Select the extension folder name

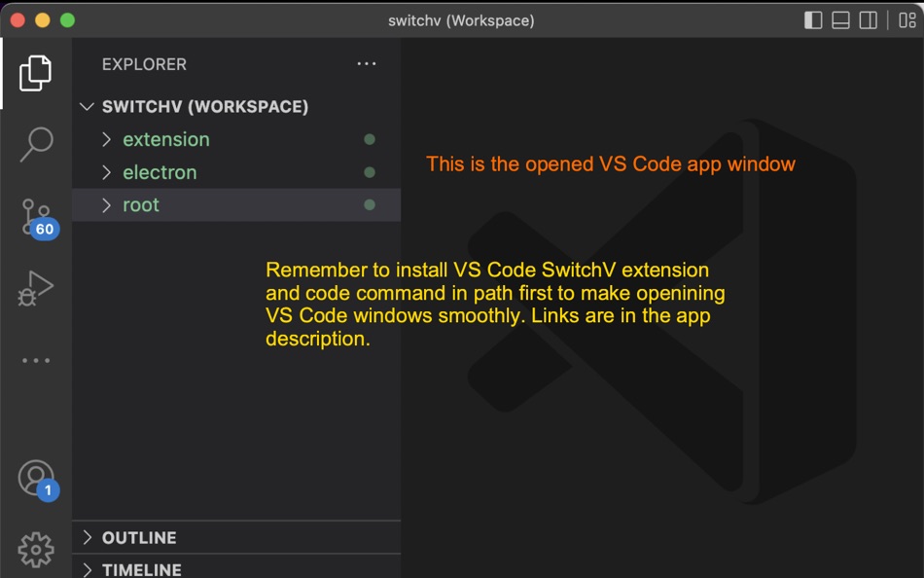tap(166, 139)
